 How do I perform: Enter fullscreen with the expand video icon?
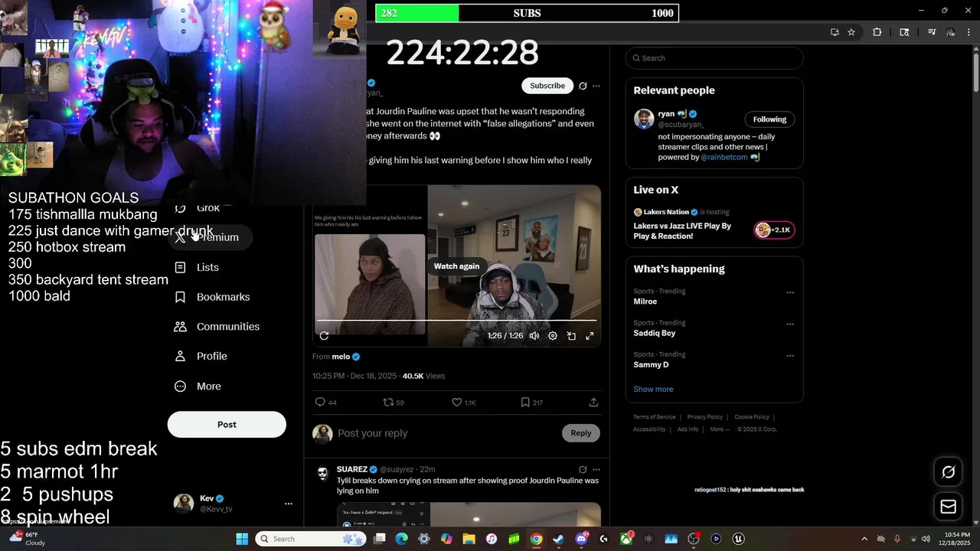pos(590,335)
